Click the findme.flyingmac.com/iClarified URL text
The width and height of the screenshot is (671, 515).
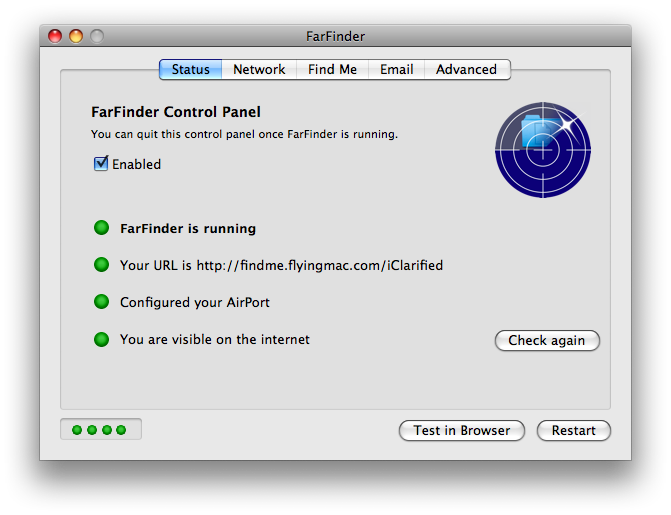(x=320, y=265)
